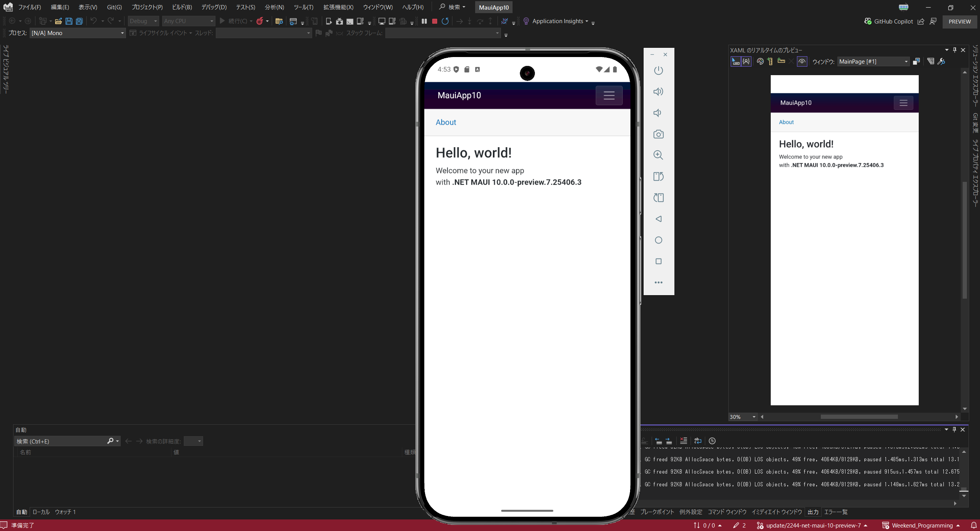Add a horizontal ruler in XAML Live Preview
The width and height of the screenshot is (980, 531).
pos(781,61)
